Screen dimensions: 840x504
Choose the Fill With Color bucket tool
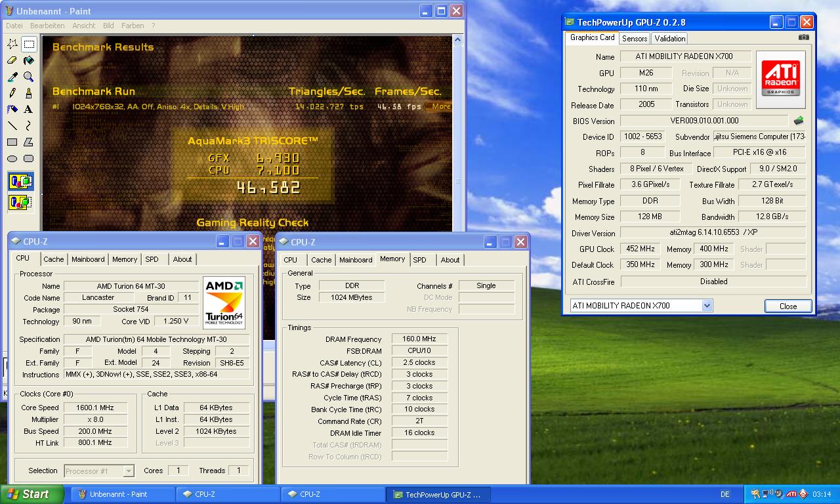coord(29,61)
